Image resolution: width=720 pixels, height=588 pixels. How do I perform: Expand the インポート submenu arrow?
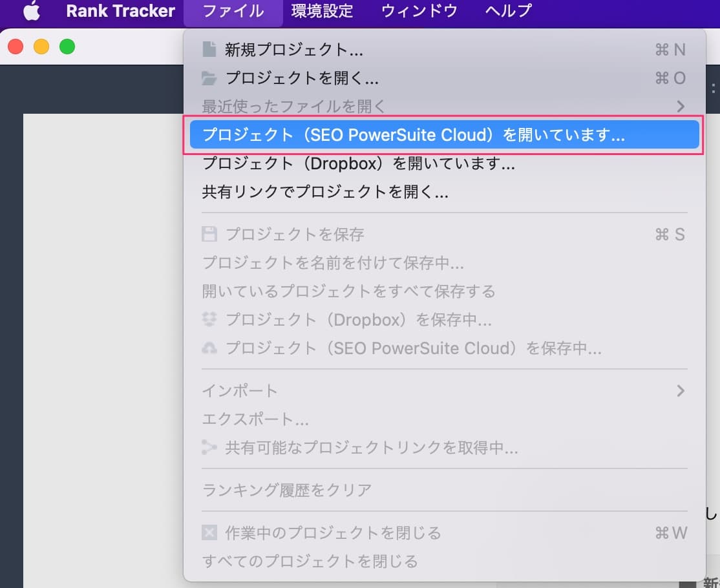tap(681, 391)
